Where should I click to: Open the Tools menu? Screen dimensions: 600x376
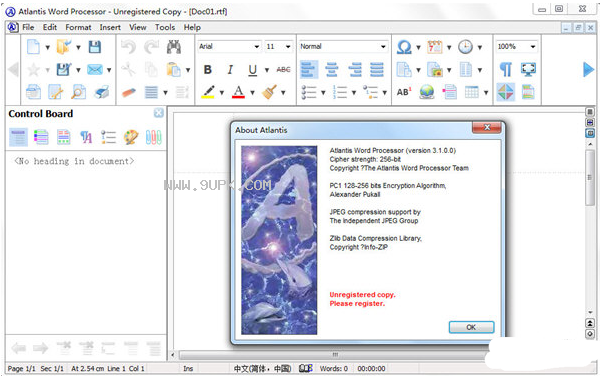point(165,27)
